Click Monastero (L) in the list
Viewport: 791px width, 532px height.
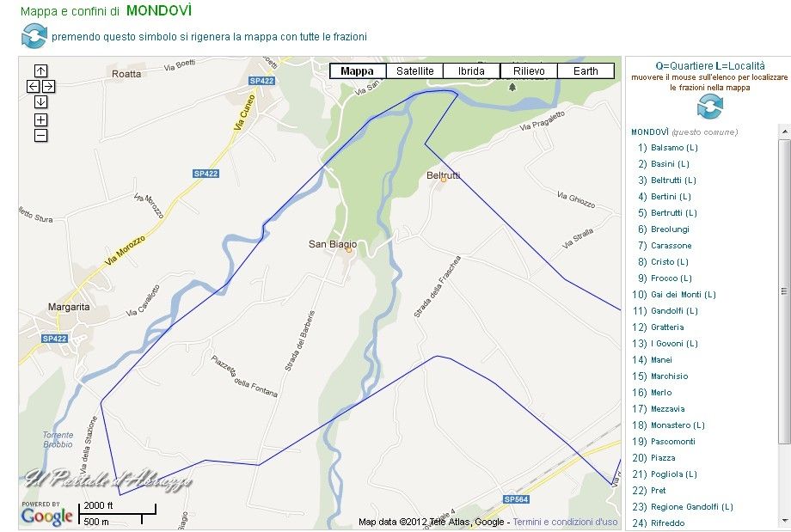coord(678,425)
